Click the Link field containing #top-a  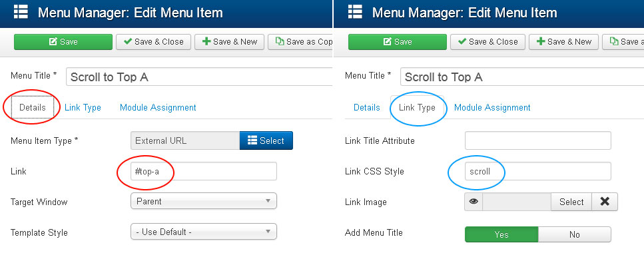tap(204, 171)
